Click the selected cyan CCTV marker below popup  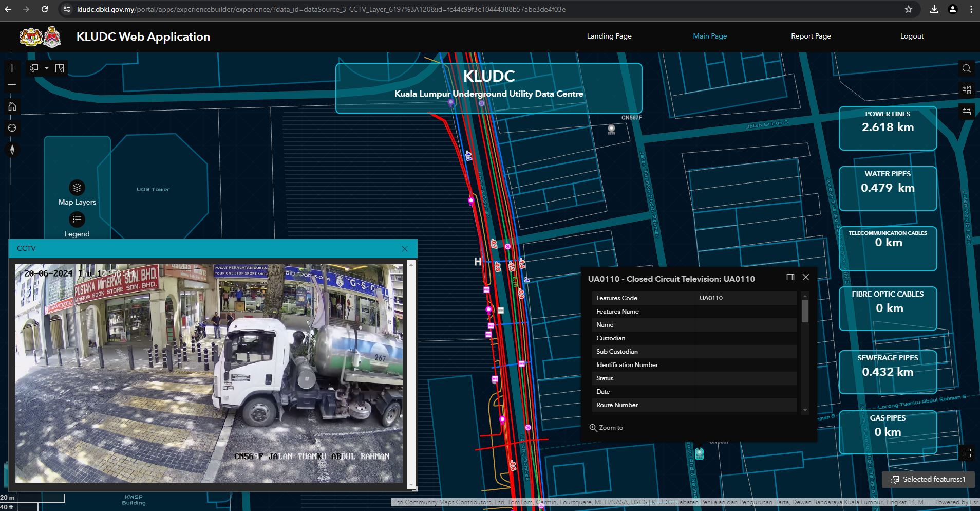click(699, 453)
